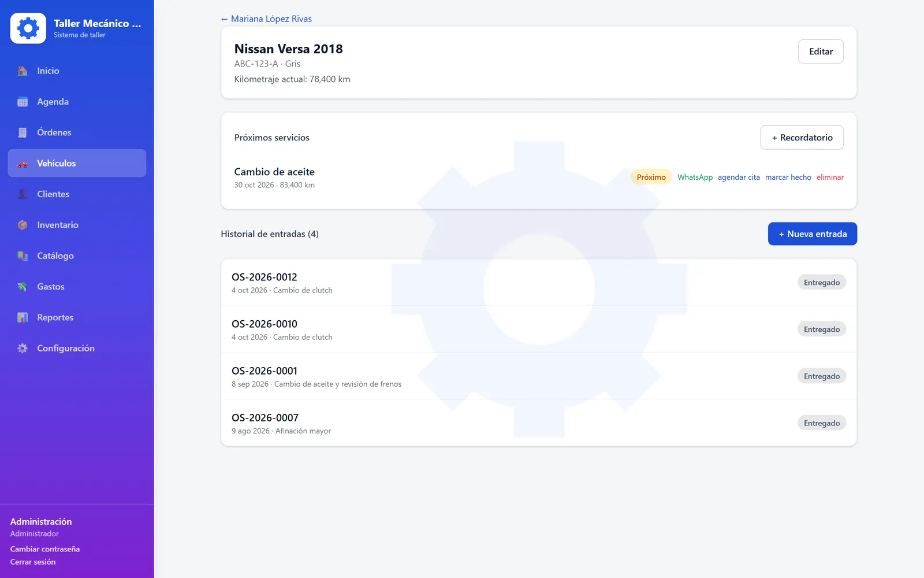Open the Reportes section
The height and width of the screenshot is (578, 924).
[x=77, y=317]
